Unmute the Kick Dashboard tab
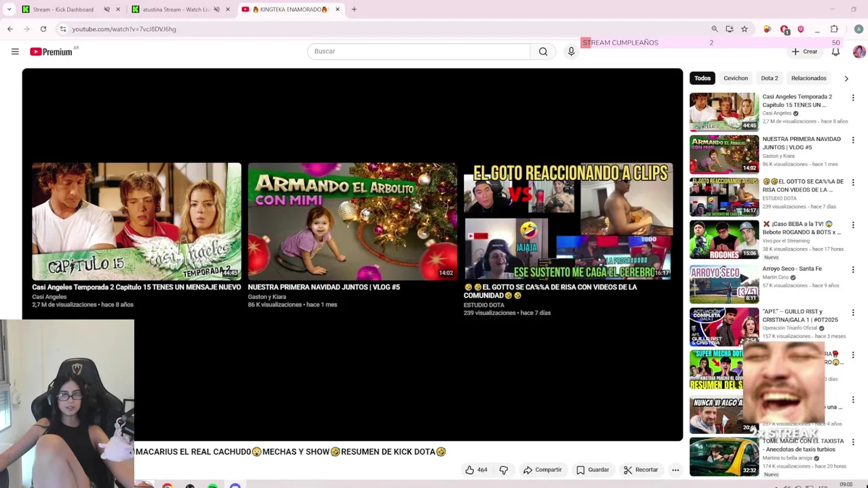868x488 pixels. point(106,9)
